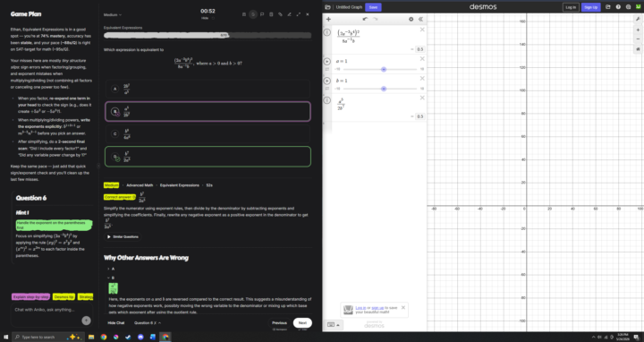Select answer choice A
The width and height of the screenshot is (644, 342).
pyautogui.click(x=208, y=89)
